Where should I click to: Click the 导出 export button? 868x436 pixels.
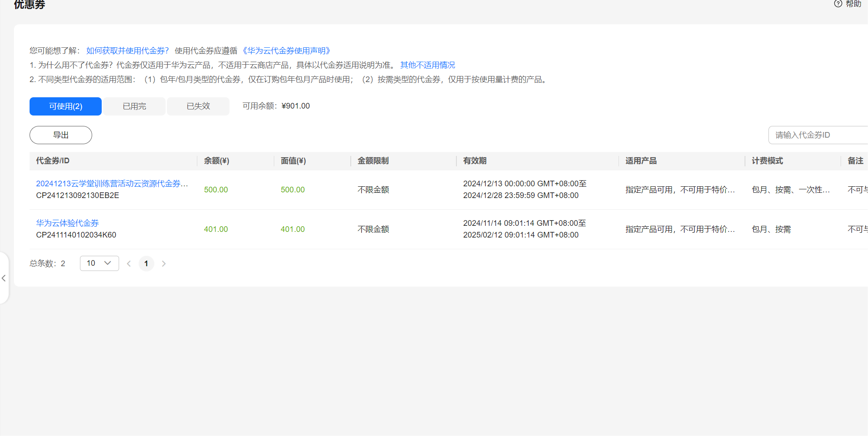[61, 135]
